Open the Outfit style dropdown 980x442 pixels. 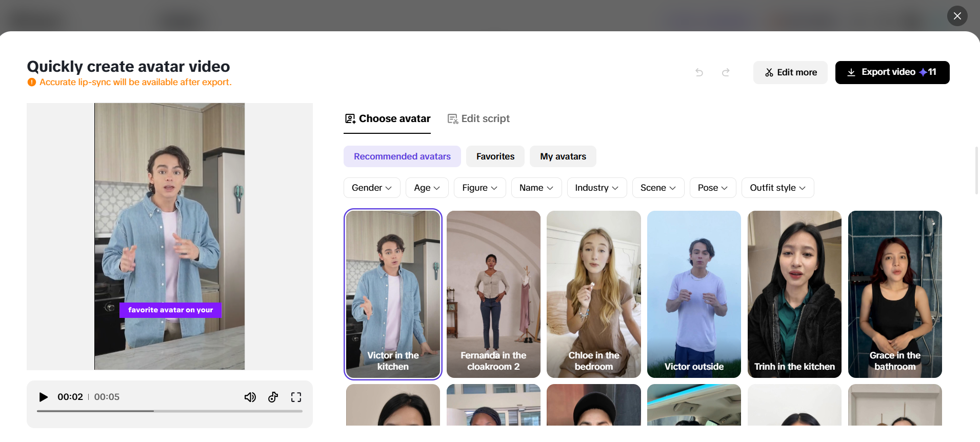coord(778,188)
